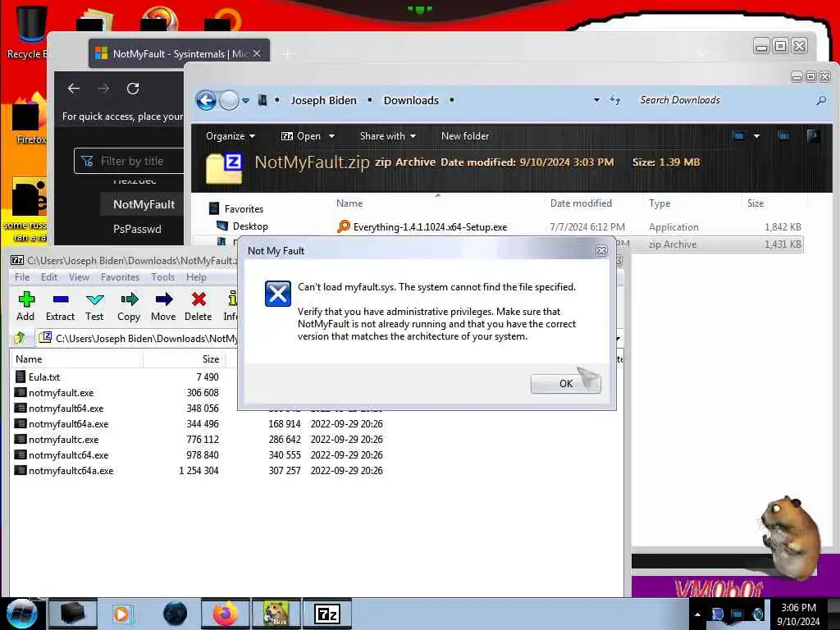This screenshot has height=630, width=840.
Task: Change view icon in Explorer toolbar
Action: tap(739, 136)
